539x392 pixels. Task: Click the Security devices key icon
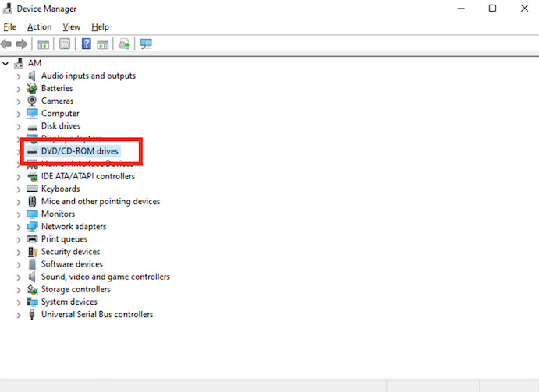(32, 252)
